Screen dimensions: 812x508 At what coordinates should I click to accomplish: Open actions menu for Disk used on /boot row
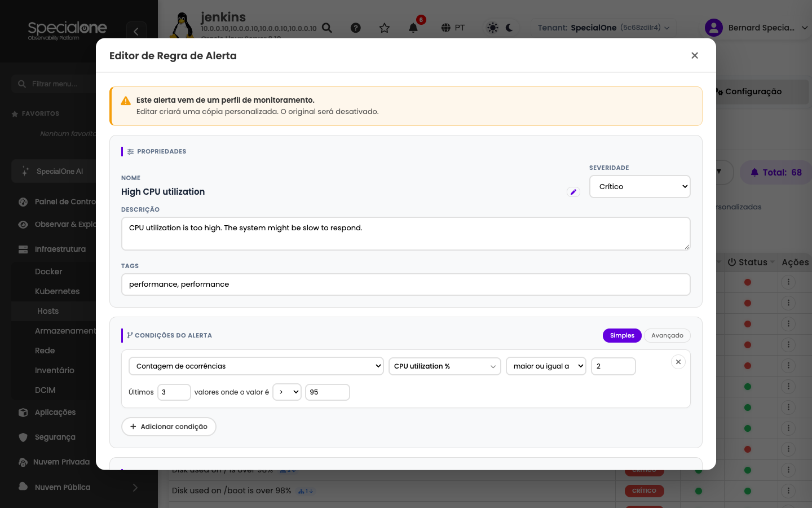click(x=788, y=491)
